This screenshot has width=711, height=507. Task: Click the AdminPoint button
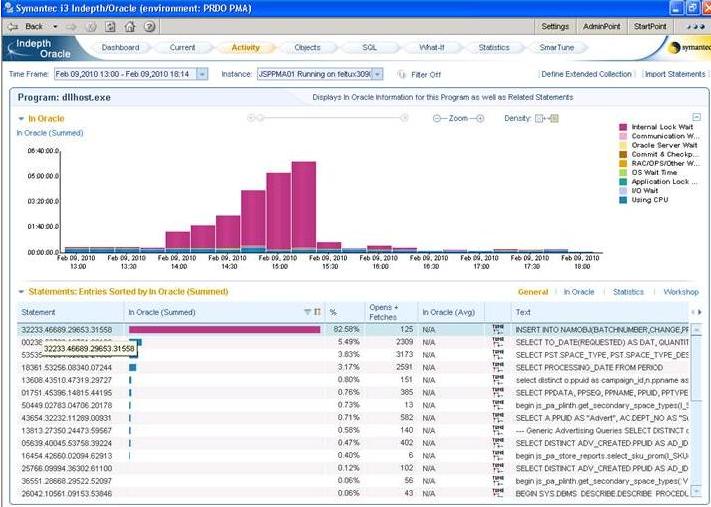click(604, 26)
